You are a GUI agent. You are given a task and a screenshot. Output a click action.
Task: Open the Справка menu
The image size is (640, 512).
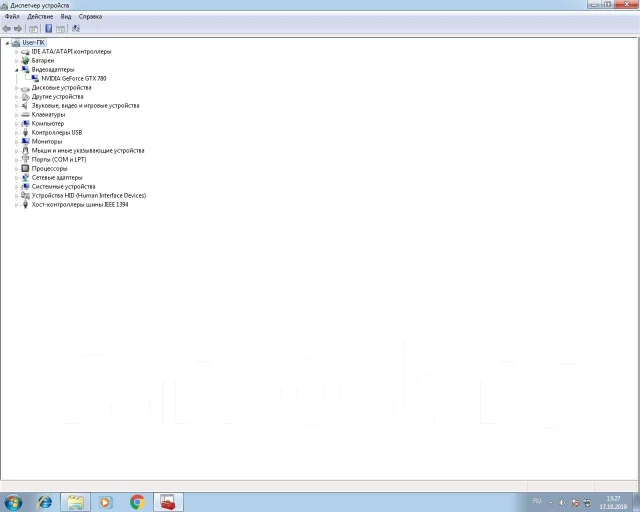pos(90,17)
